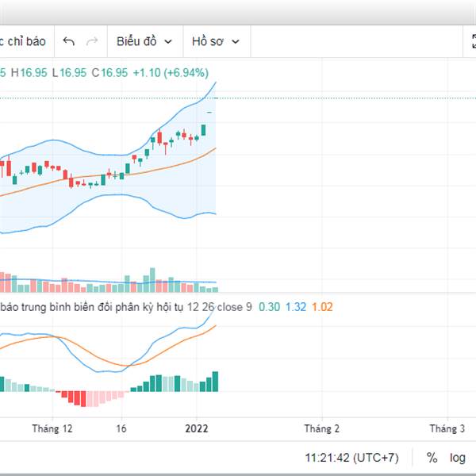
Task: Toggle percent scale mode
Action: point(432,458)
